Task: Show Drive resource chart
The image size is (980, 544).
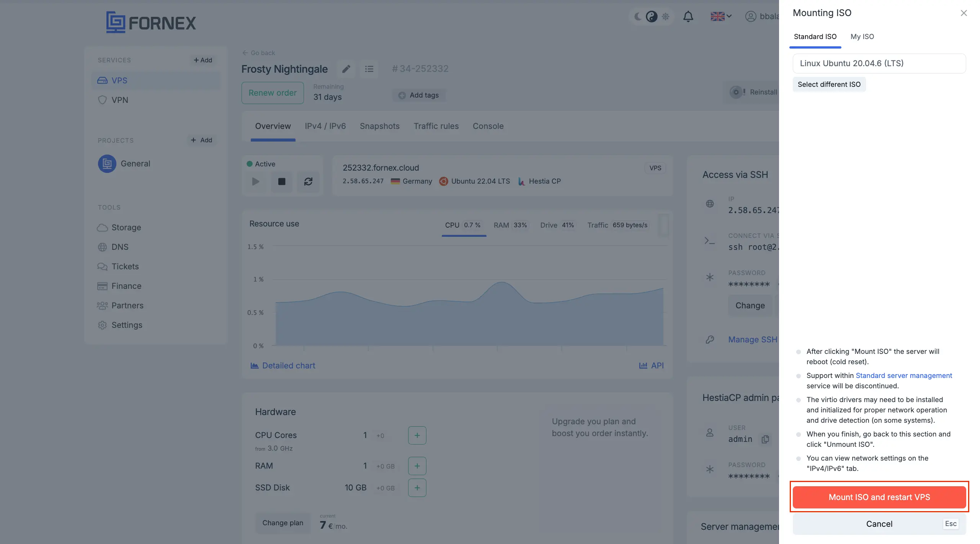Action: [557, 225]
